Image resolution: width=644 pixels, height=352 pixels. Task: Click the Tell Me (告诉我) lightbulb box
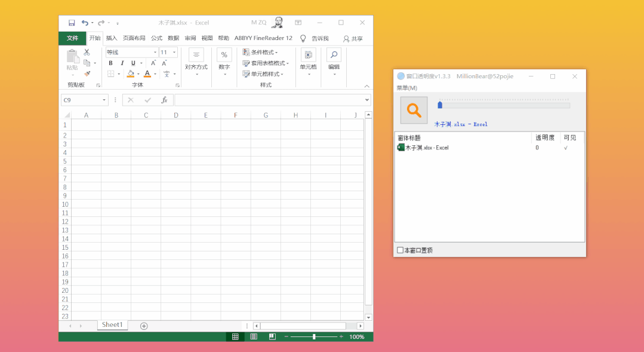(x=315, y=38)
